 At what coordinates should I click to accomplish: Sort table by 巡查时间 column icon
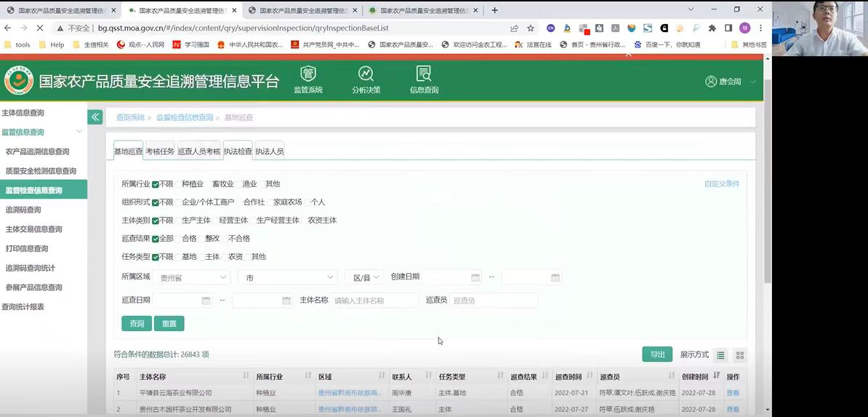tap(590, 376)
